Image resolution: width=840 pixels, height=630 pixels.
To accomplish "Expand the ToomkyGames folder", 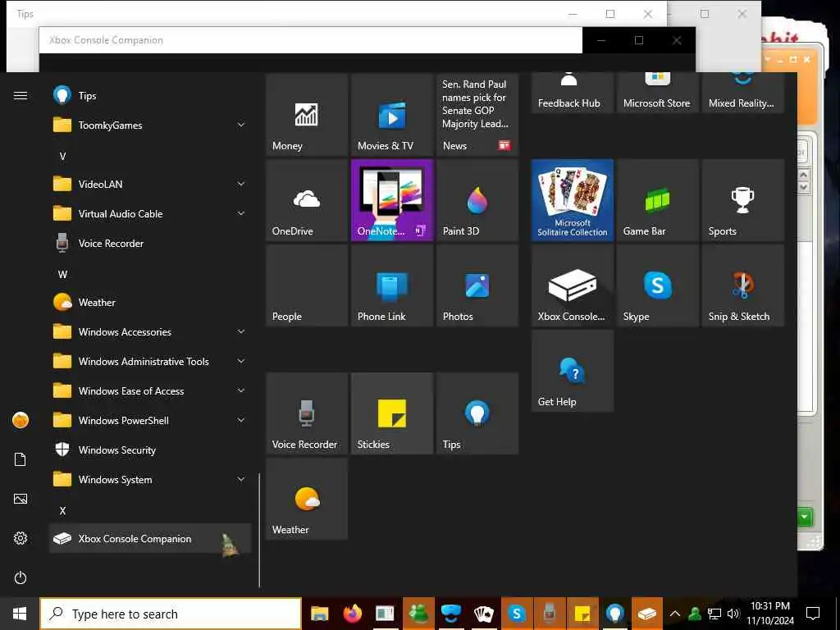I will tap(150, 126).
